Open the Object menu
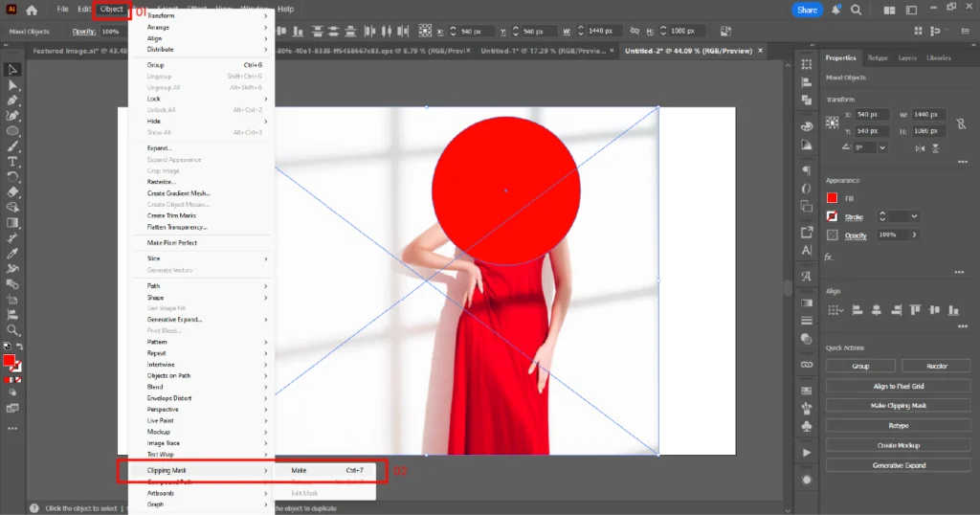 click(112, 10)
